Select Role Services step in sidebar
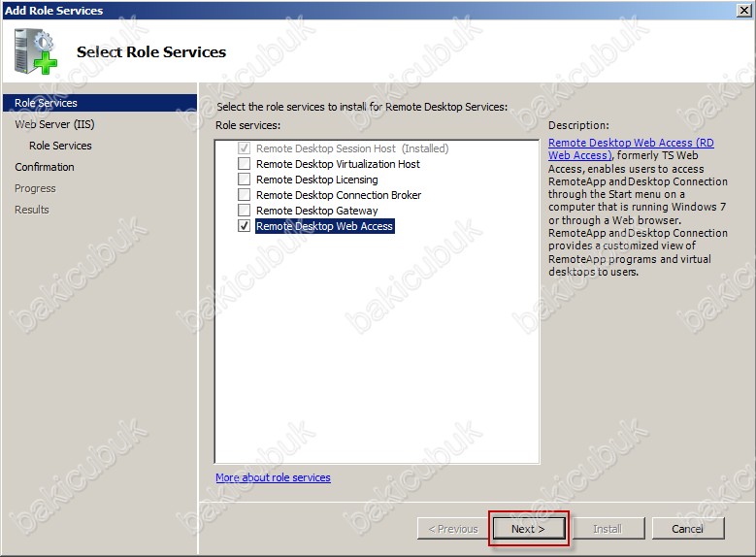 pos(46,103)
